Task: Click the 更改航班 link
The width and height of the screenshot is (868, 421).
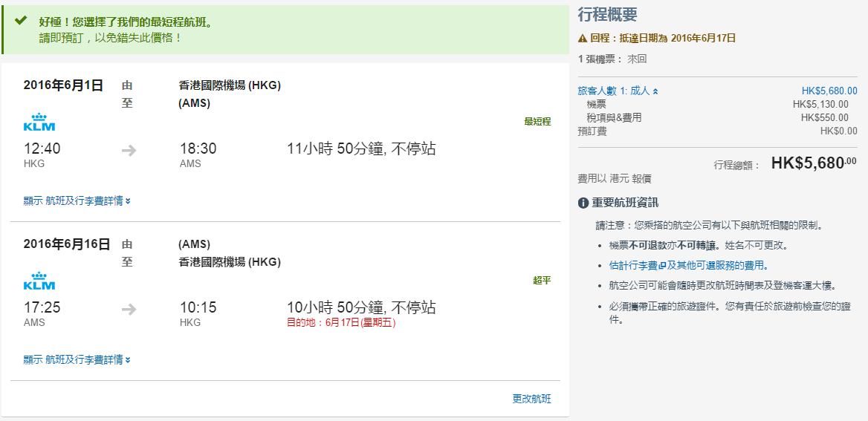Action: tap(531, 399)
